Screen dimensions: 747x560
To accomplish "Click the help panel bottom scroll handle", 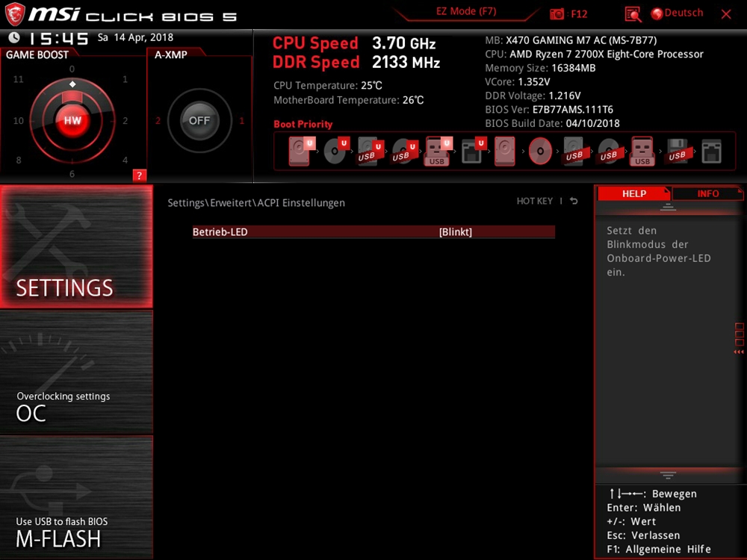I will coord(668,475).
